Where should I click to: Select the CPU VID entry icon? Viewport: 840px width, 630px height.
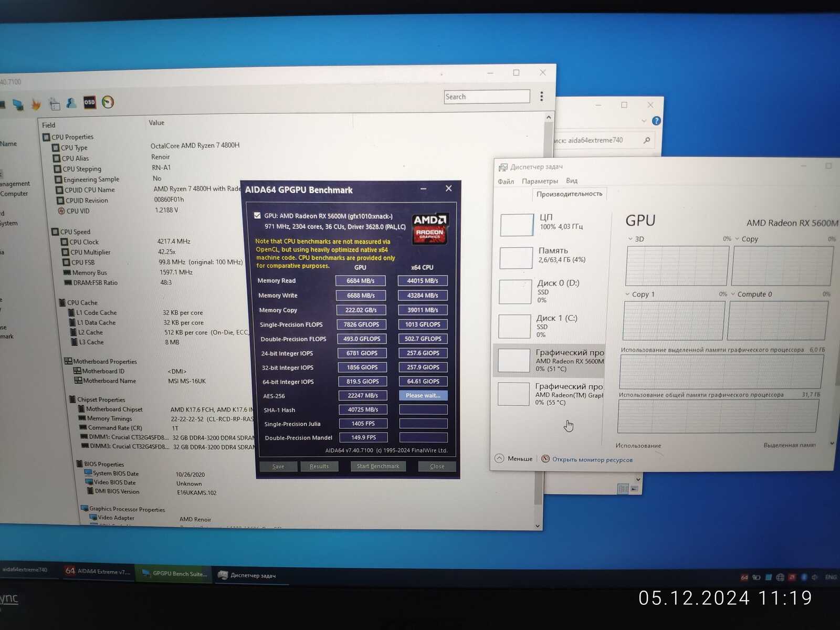pos(61,211)
